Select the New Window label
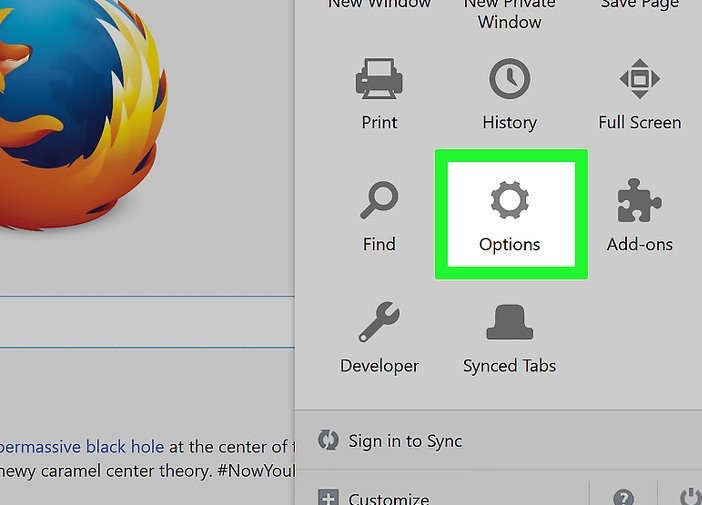 (x=379, y=5)
